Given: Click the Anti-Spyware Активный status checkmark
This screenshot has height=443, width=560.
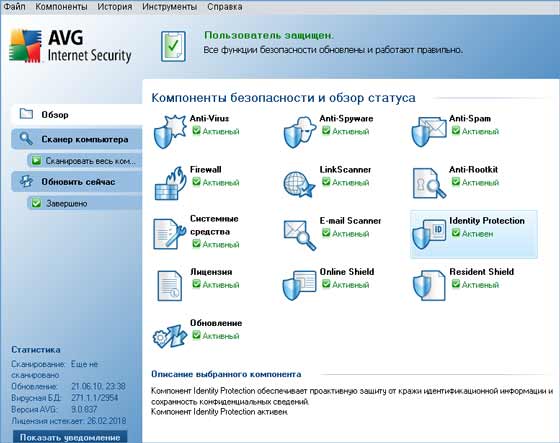Looking at the screenshot, I should pos(326,131).
